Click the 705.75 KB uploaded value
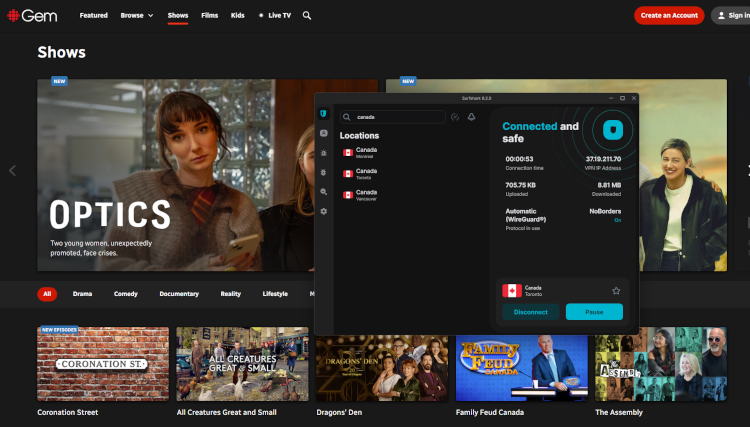Image resolution: width=750 pixels, height=427 pixels. click(x=520, y=185)
